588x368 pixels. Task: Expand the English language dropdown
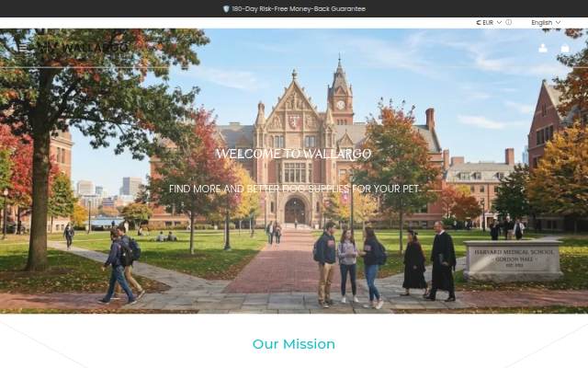coord(546,22)
